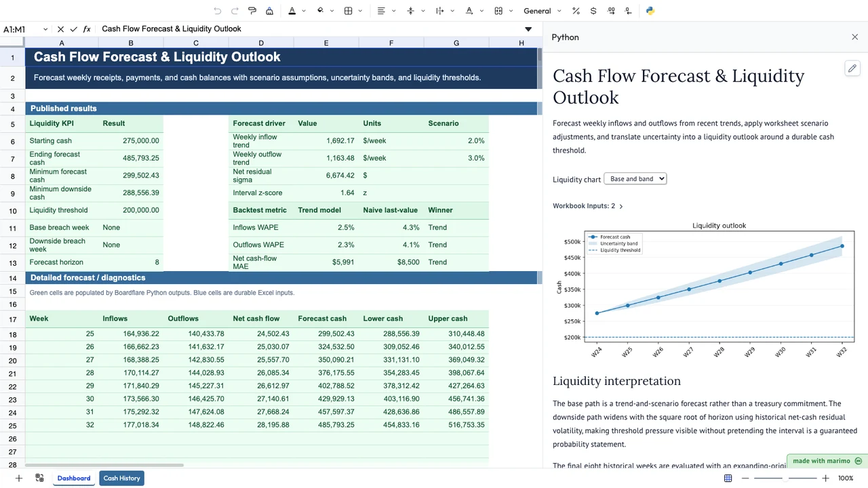
Task: Apply the fill color bucket
Action: [x=320, y=11]
